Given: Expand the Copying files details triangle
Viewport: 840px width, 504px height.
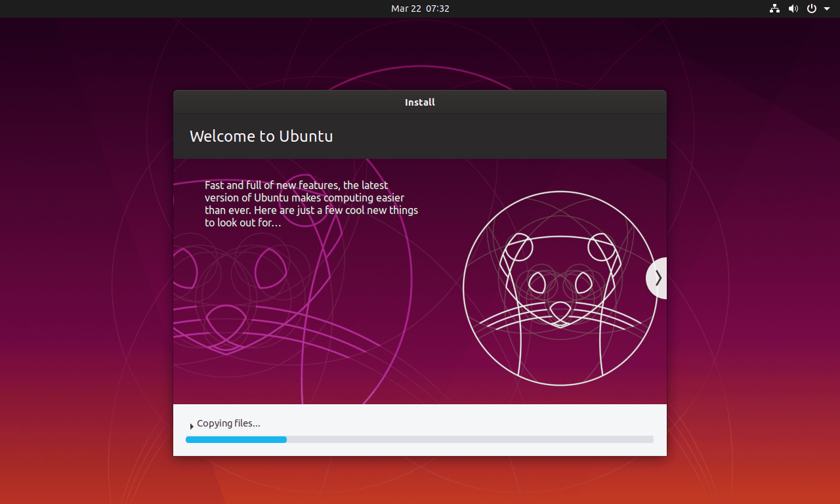Looking at the screenshot, I should pyautogui.click(x=192, y=427).
